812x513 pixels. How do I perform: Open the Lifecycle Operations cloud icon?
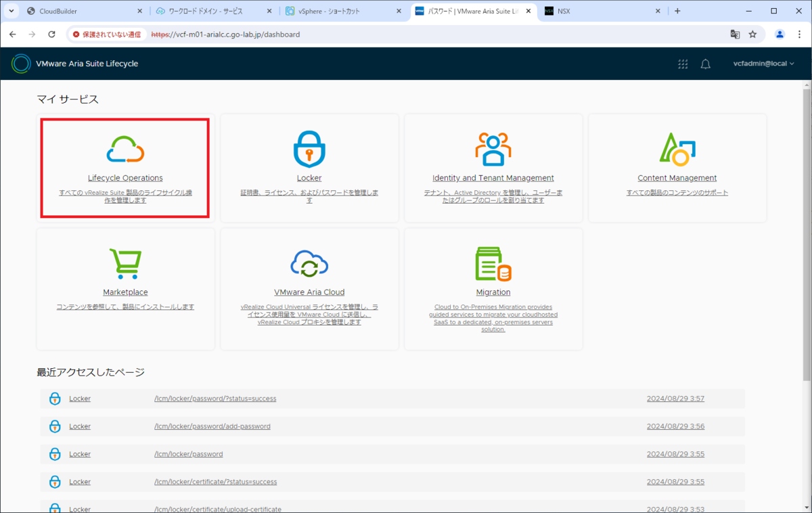[x=125, y=150]
